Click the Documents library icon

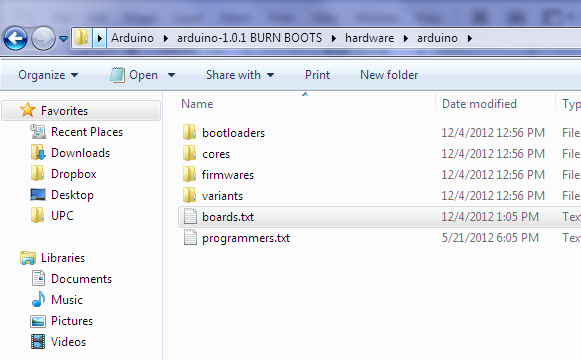(x=38, y=279)
